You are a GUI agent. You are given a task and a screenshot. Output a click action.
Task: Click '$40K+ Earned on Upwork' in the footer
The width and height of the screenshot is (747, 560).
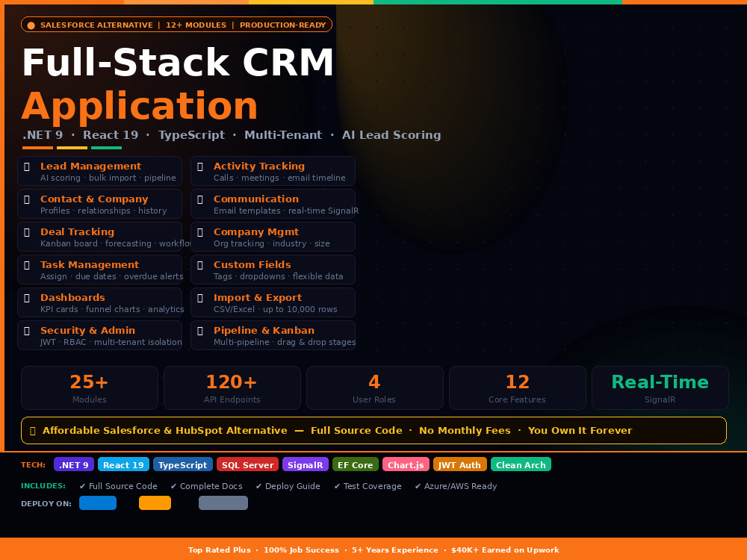(x=505, y=550)
